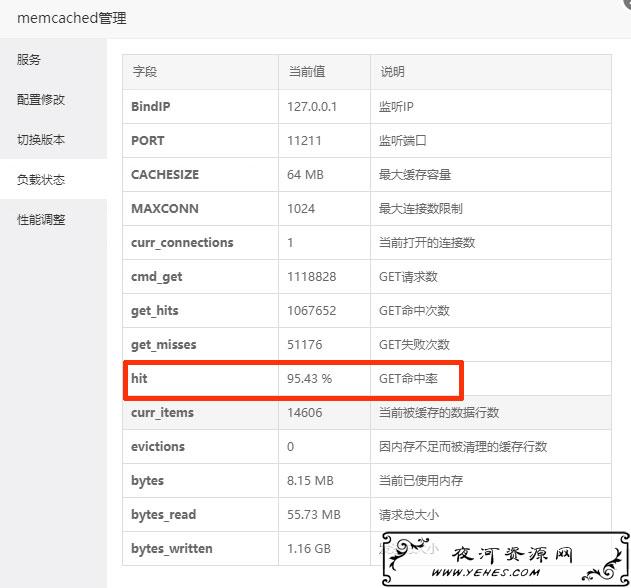The width and height of the screenshot is (631, 588).
Task: Click the GET请求数 description
Action: (x=408, y=276)
